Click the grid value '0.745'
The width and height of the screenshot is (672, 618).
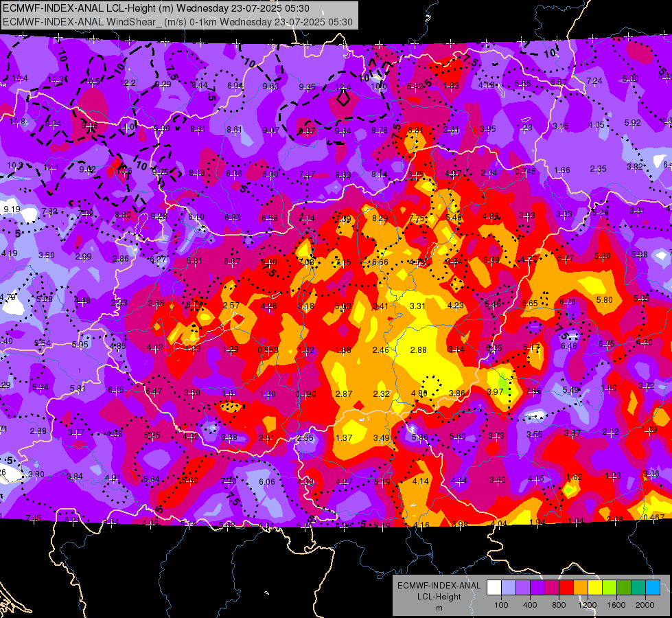pos(525,172)
